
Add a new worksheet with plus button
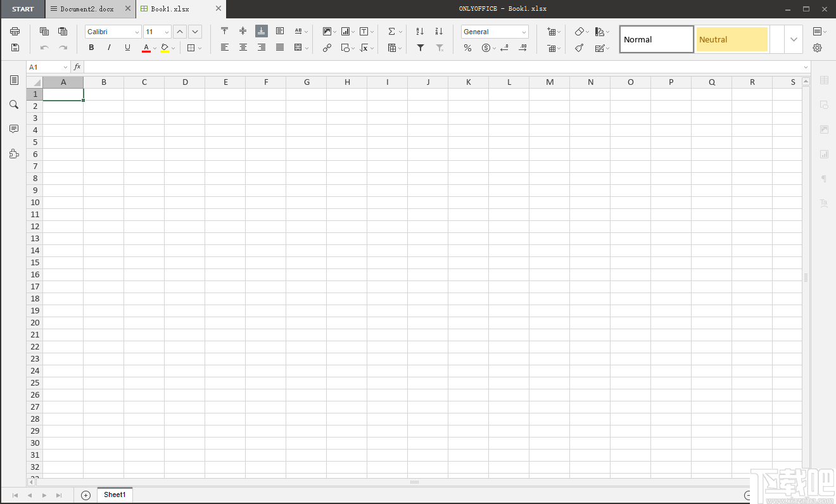tap(85, 495)
